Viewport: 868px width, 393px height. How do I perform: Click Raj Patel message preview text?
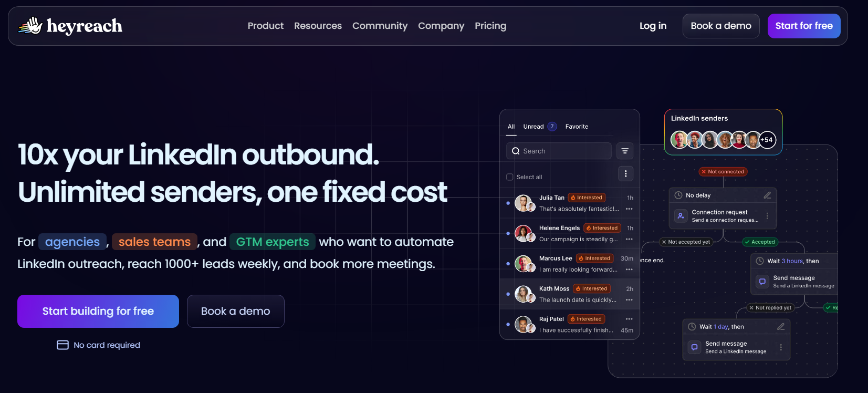click(576, 330)
